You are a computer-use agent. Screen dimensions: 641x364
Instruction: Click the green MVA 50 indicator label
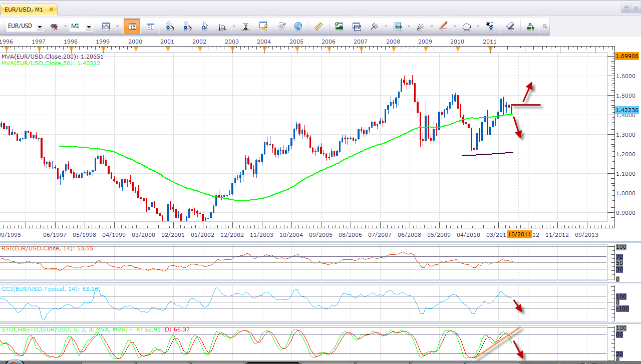(51, 63)
